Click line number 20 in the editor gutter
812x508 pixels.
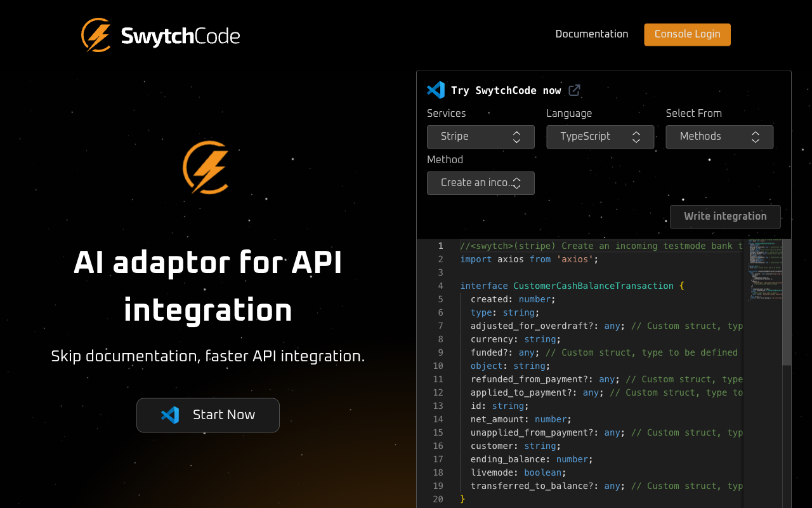(438, 499)
